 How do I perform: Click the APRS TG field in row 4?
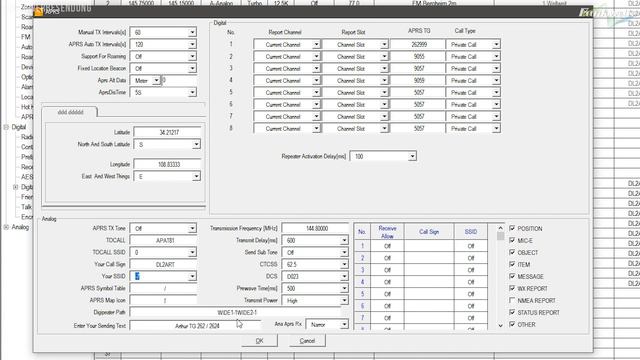pos(418,80)
